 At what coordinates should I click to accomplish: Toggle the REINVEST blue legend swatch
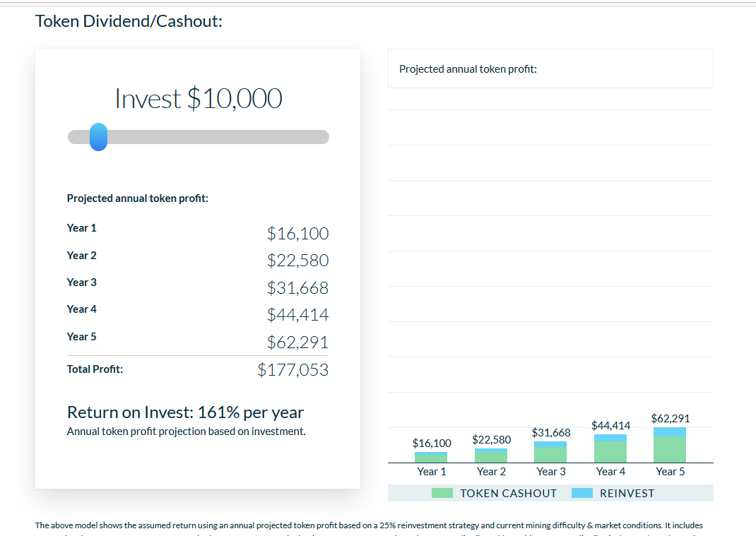coord(581,493)
